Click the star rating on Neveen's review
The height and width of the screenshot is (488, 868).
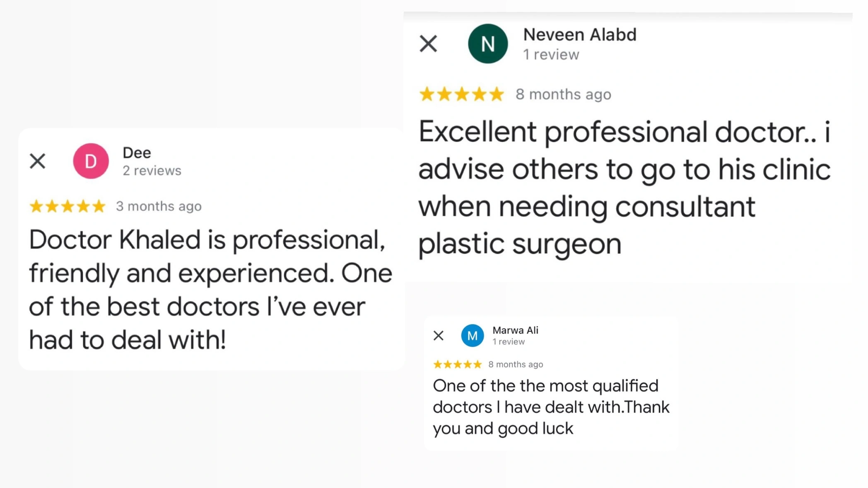coord(461,94)
